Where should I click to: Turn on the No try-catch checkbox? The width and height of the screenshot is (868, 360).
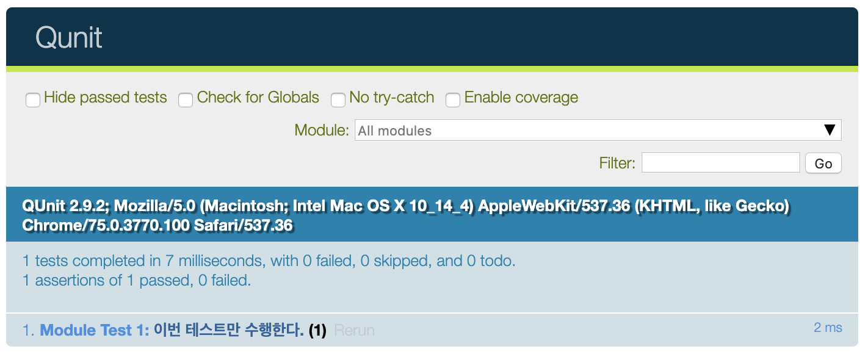click(338, 99)
